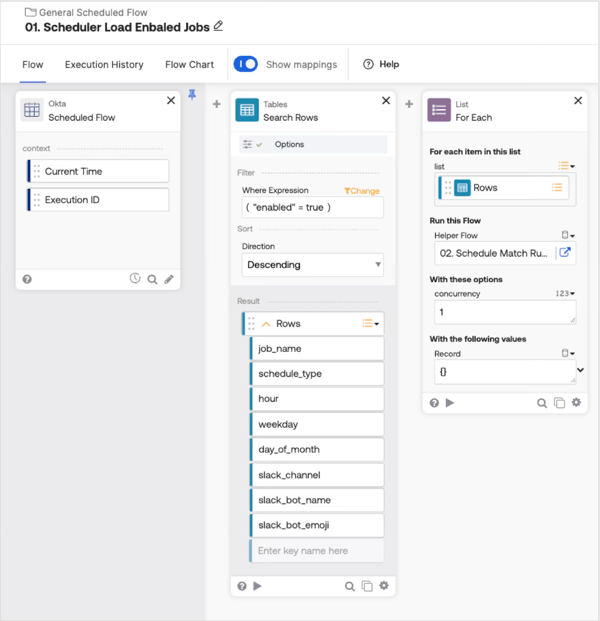The height and width of the screenshot is (621, 600).
Task: Click the General Scheduled Flow breadcrumb
Action: click(x=93, y=13)
